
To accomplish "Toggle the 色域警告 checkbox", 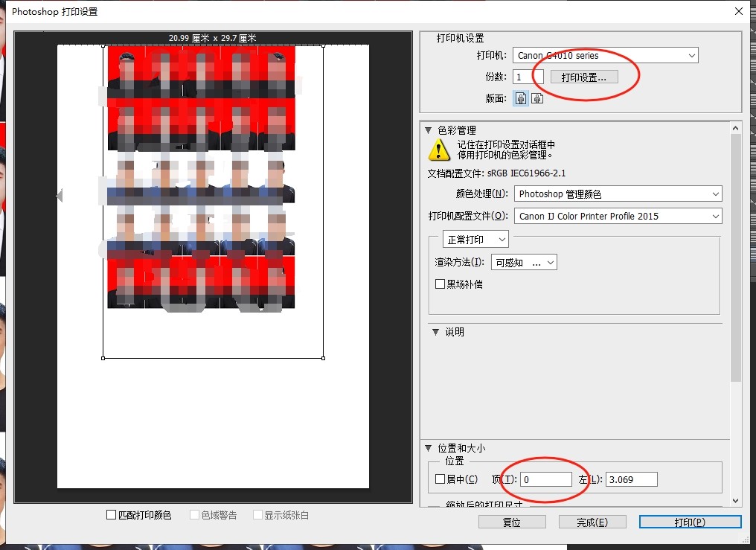I will (x=194, y=515).
